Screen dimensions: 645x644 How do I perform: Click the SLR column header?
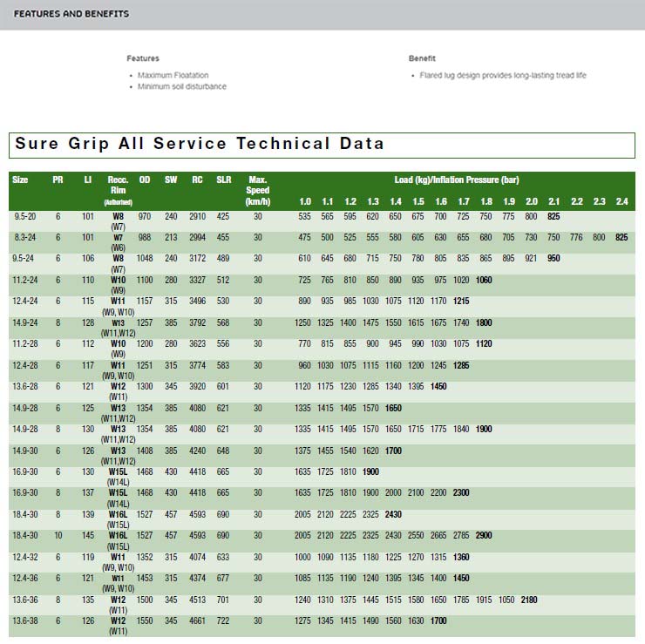[223, 180]
